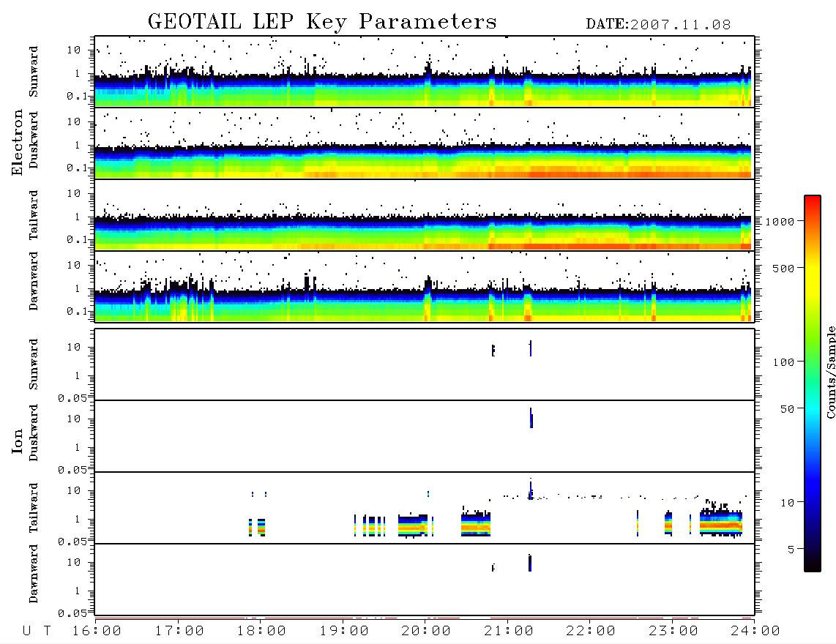Open the Electron Duskward spectrogram panel
Viewport: 836px width, 644px height.
[425, 143]
